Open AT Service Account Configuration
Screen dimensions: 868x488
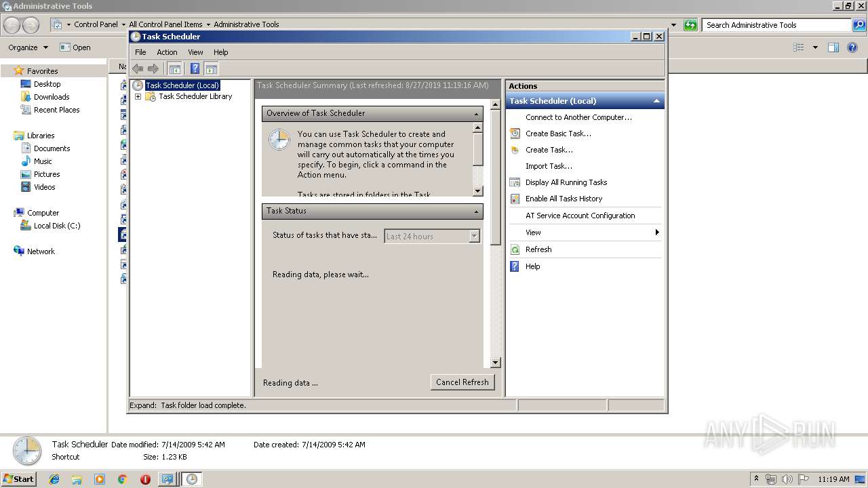coord(580,216)
